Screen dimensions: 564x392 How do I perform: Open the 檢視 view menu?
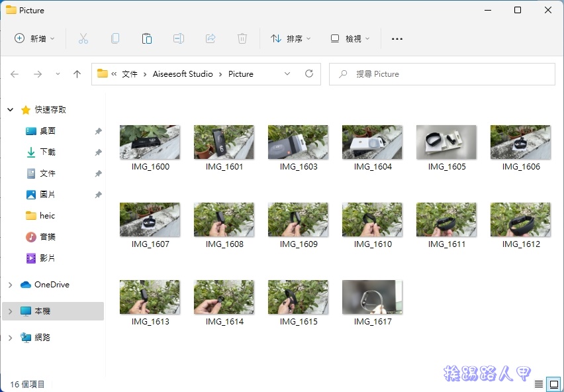click(x=350, y=38)
